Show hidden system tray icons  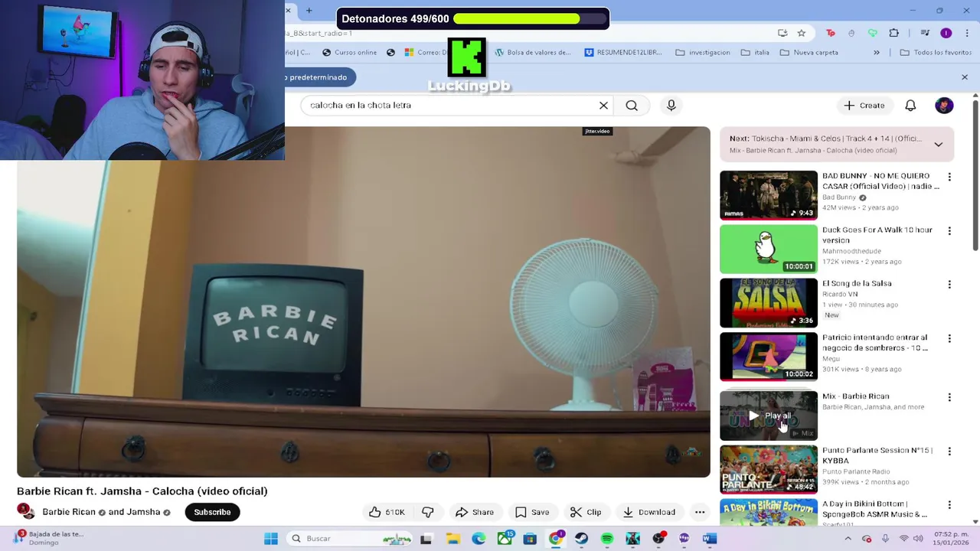pyautogui.click(x=848, y=539)
